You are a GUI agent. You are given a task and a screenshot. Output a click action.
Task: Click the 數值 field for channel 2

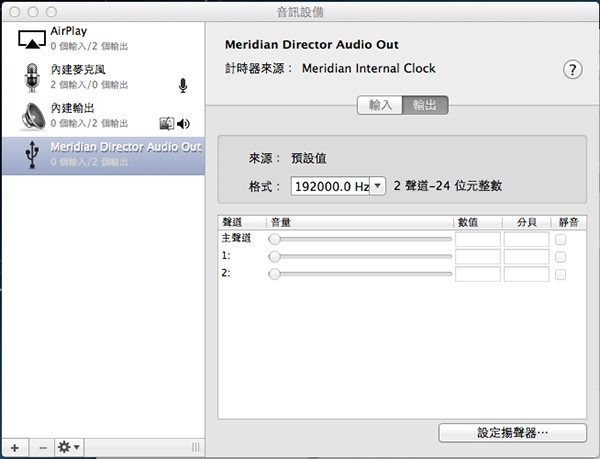coord(478,274)
